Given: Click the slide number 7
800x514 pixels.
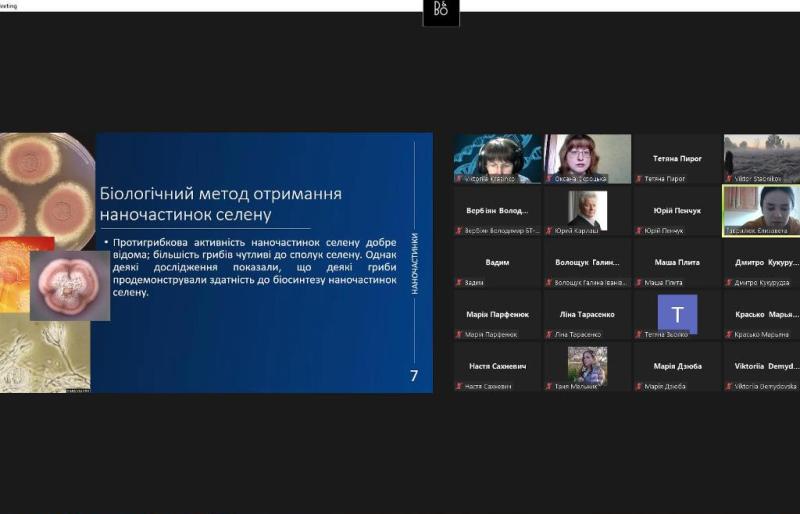Looking at the screenshot, I should point(414,376).
